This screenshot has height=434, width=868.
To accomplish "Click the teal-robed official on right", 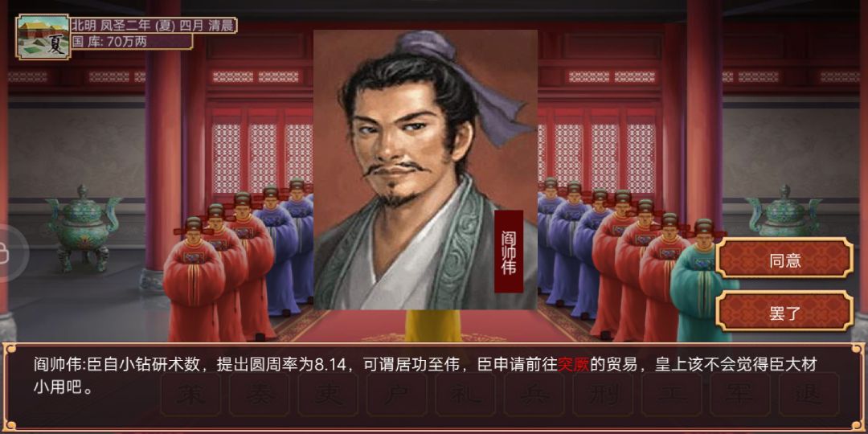I will 700,282.
